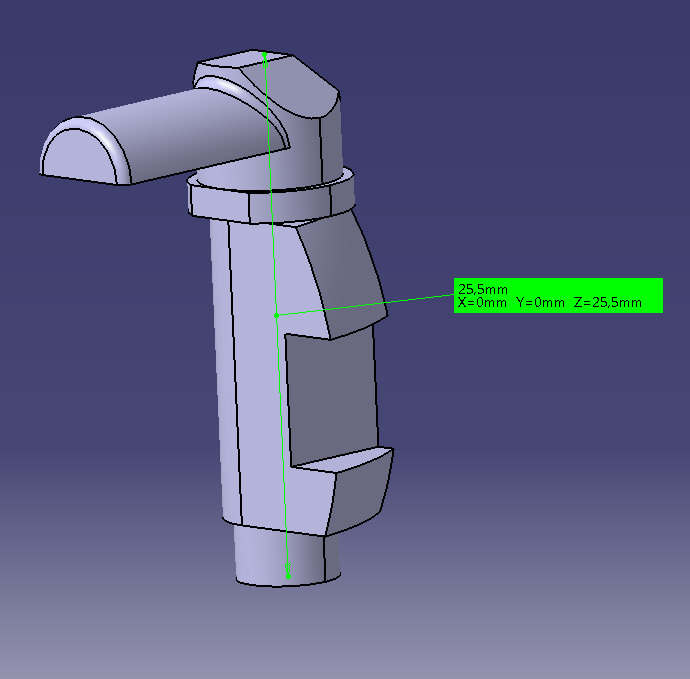Click the Z=25,5mm value in measurement label

(x=608, y=303)
